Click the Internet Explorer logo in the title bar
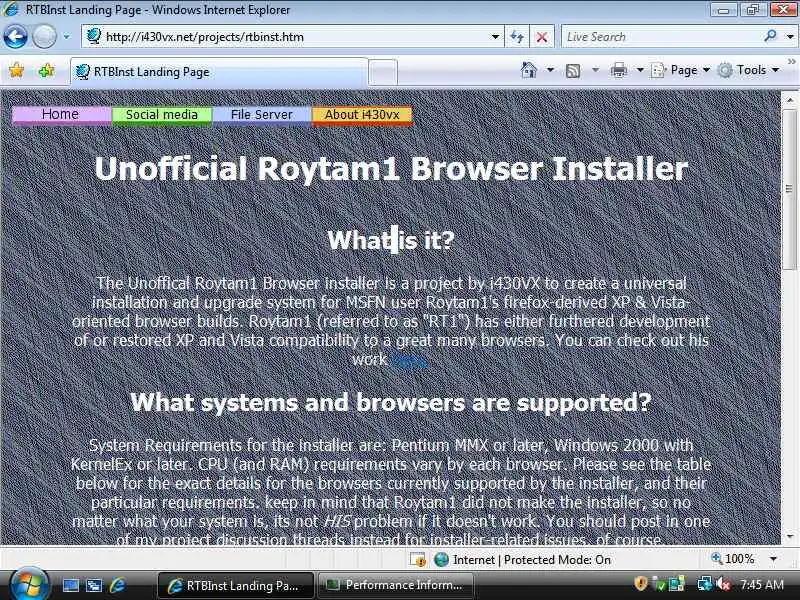The width and height of the screenshot is (800, 600). coord(11,9)
